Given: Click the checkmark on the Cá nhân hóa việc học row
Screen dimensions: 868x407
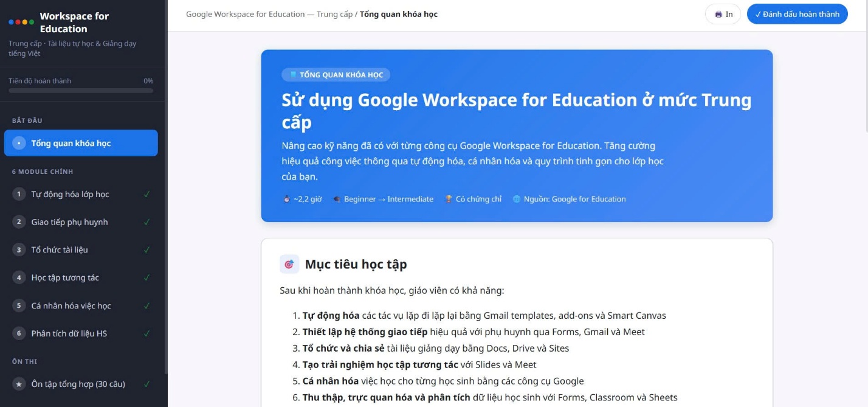Looking at the screenshot, I should click(x=146, y=305).
